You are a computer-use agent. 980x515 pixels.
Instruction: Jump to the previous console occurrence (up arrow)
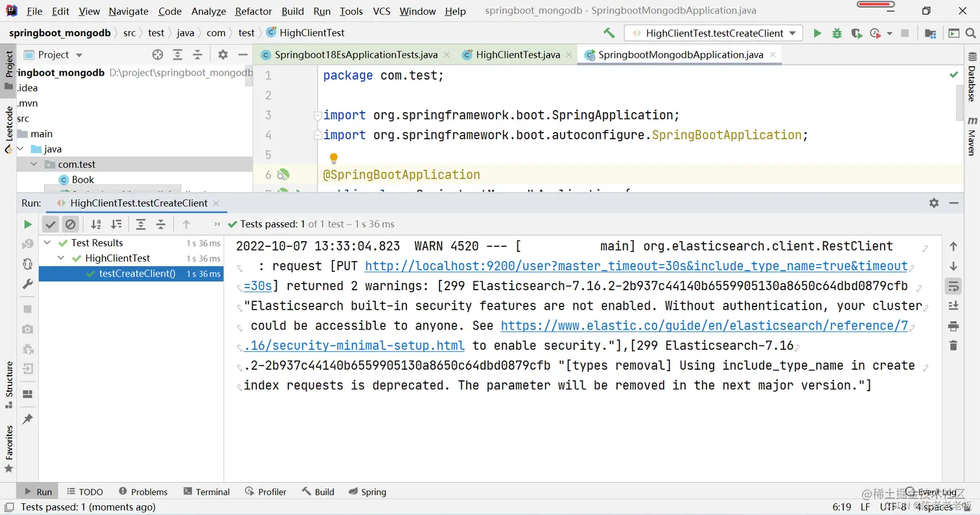(x=953, y=246)
